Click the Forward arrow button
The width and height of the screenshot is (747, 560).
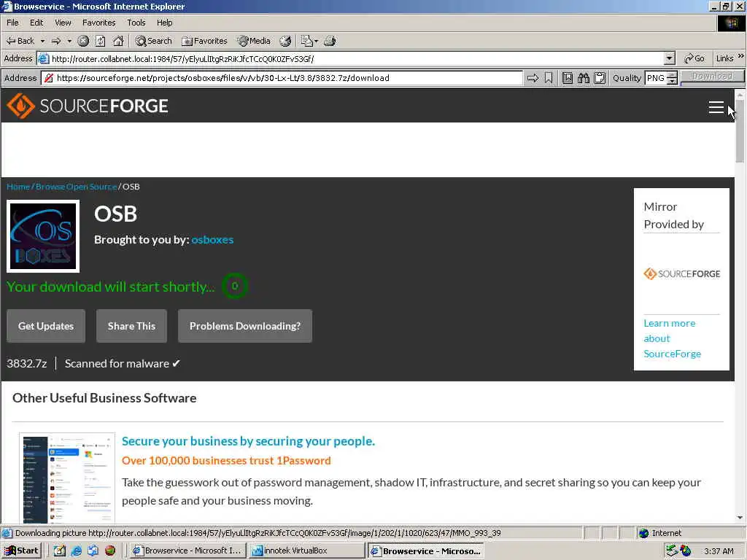coord(56,41)
